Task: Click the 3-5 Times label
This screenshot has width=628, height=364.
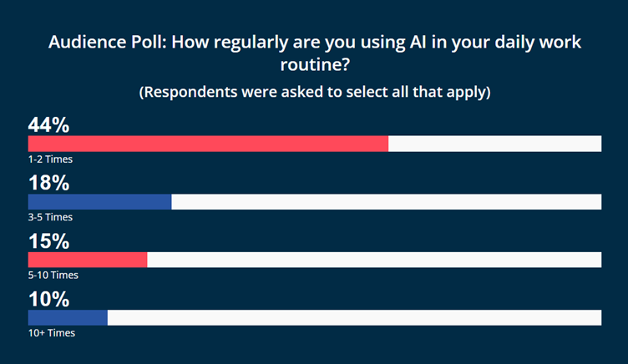Action: pos(50,217)
